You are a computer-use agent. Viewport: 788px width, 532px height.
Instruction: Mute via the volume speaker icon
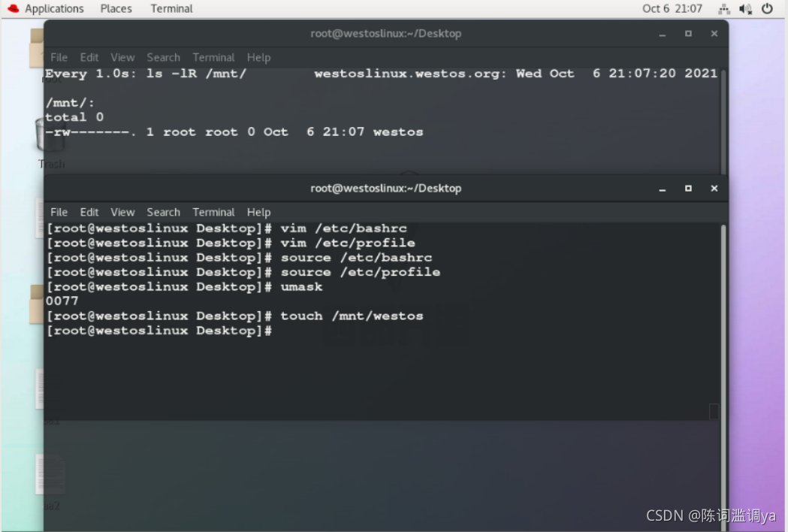745,8
